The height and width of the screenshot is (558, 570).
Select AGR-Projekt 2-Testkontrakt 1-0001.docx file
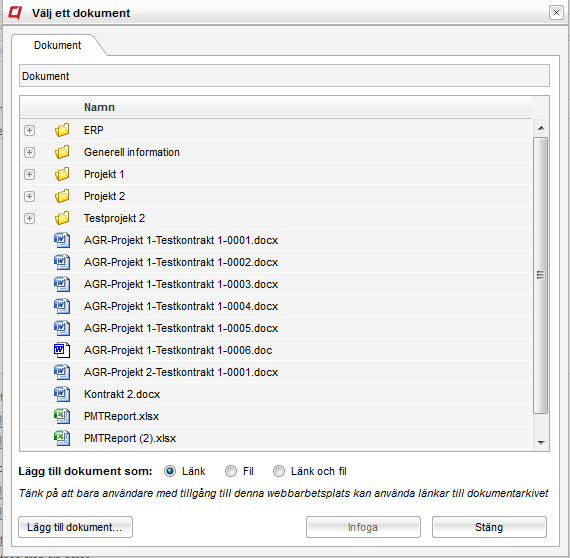[x=276, y=372]
